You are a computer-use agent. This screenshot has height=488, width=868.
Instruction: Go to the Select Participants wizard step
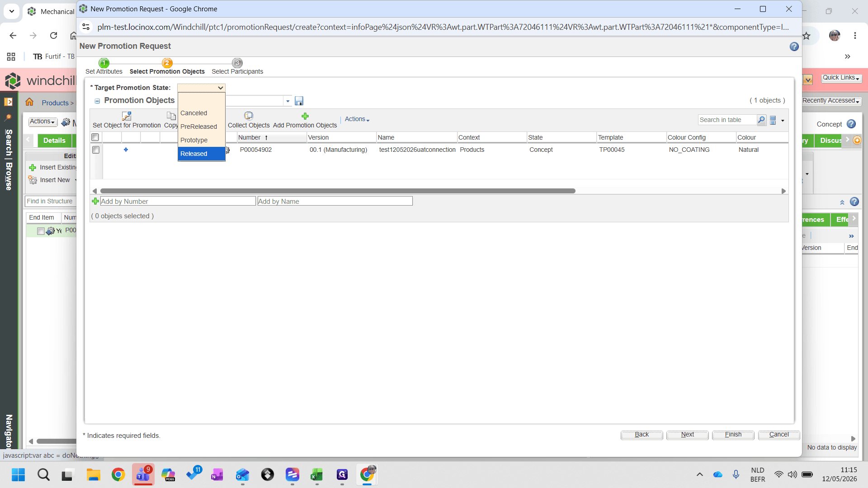pyautogui.click(x=237, y=67)
